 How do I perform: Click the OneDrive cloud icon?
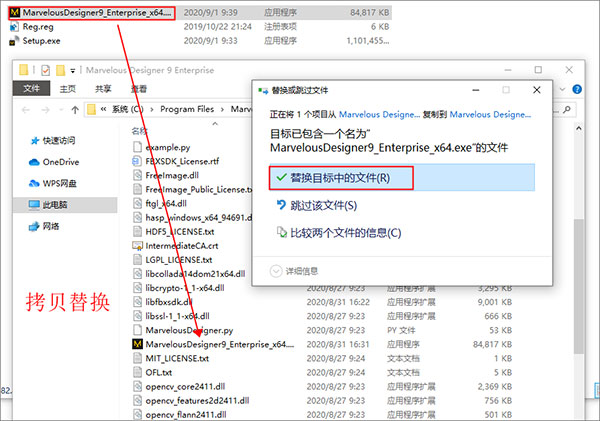click(34, 162)
